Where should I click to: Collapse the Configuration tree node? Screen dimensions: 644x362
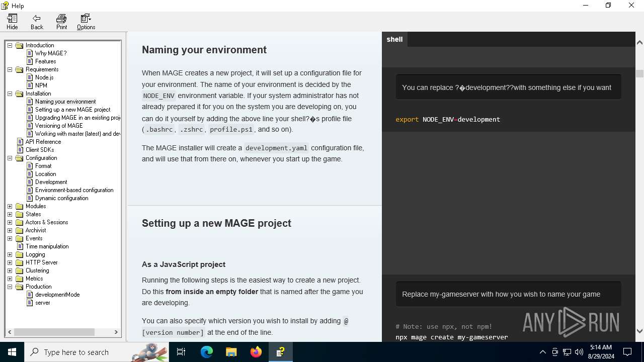point(10,158)
